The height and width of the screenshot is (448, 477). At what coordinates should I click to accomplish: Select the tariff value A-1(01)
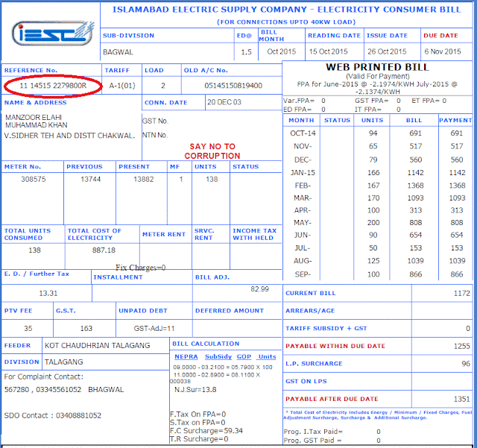point(122,86)
